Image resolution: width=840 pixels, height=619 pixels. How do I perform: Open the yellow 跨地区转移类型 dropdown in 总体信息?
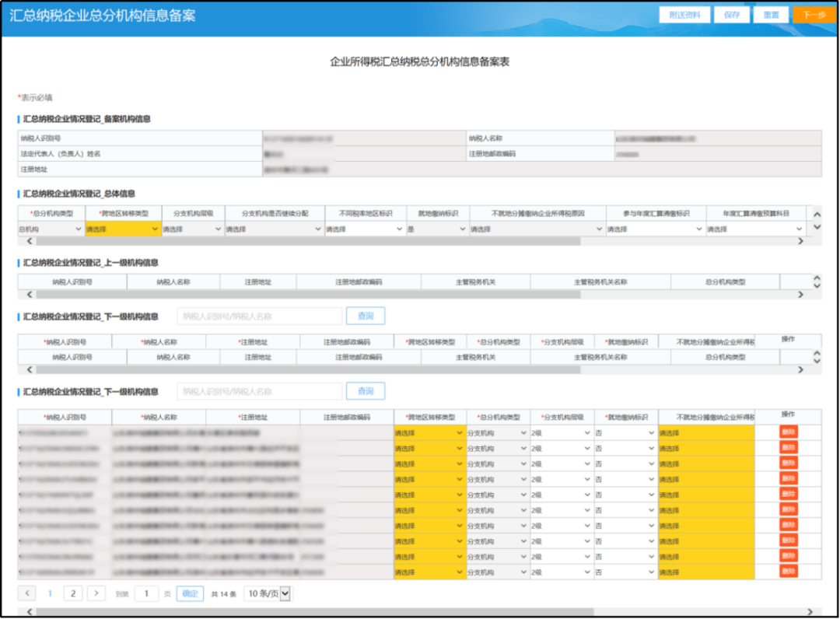(123, 229)
